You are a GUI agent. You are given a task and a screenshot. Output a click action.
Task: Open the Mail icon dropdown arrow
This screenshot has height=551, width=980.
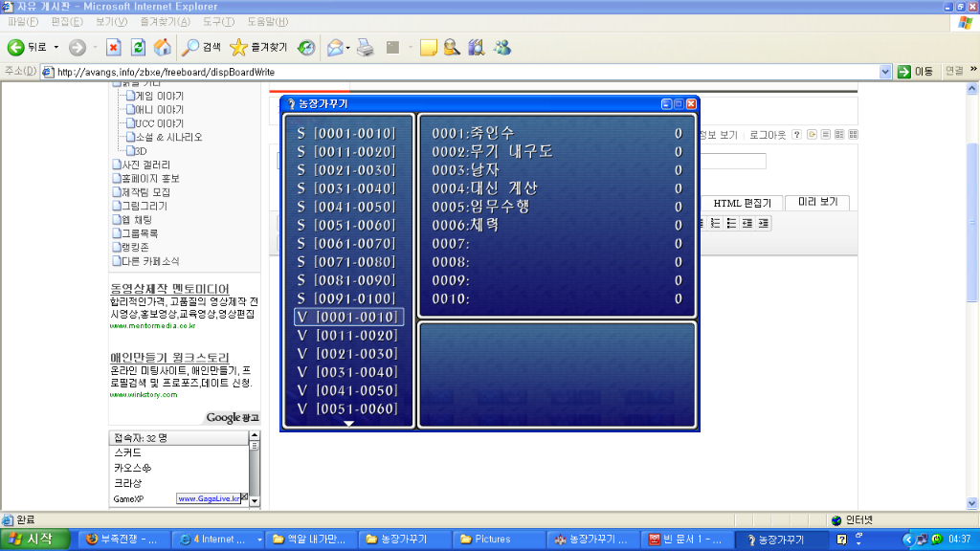coord(348,48)
